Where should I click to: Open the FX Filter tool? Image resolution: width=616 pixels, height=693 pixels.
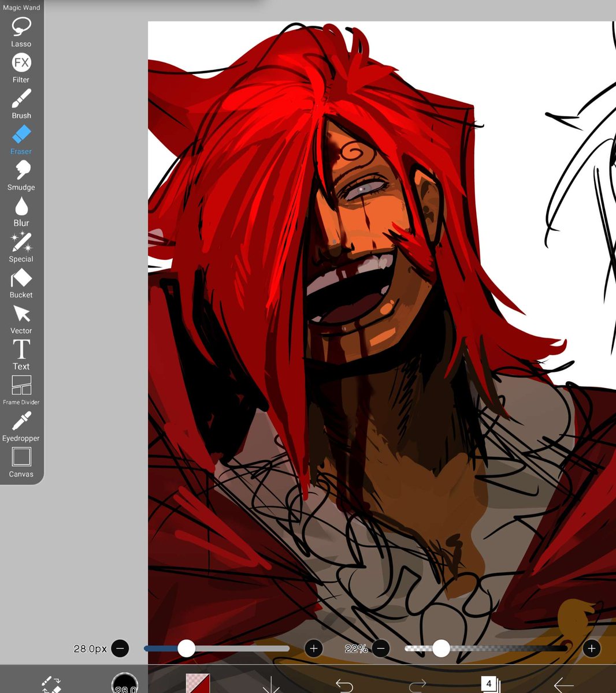(x=21, y=68)
